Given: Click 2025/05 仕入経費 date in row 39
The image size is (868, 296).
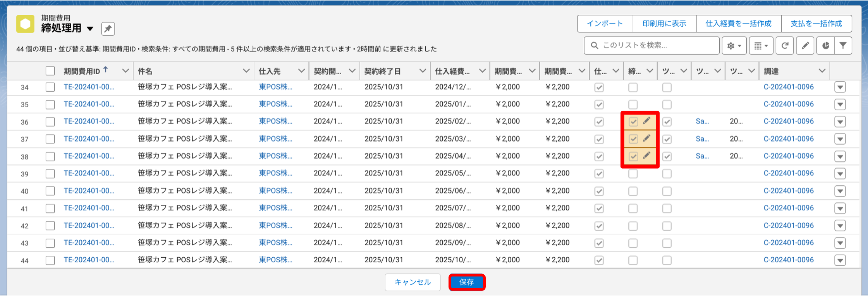Looking at the screenshot, I should coord(453,173).
